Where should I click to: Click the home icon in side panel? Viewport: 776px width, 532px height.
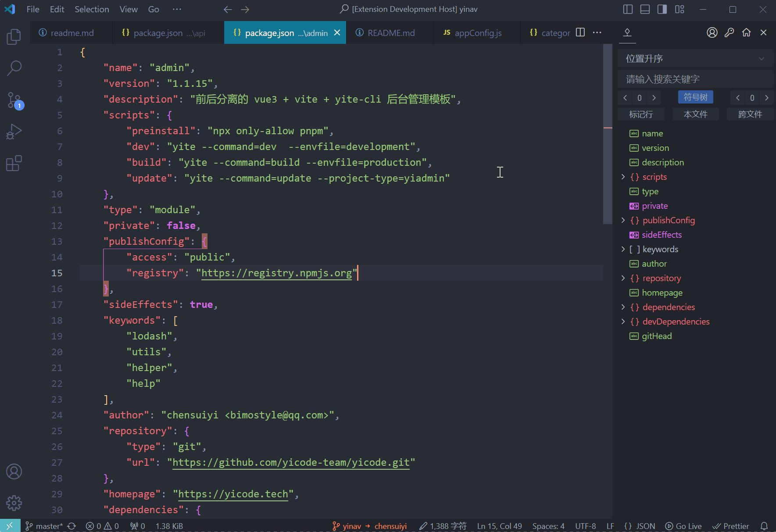(746, 32)
